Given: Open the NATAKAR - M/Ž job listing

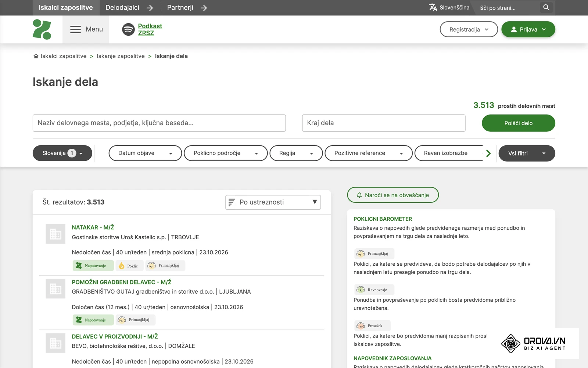Looking at the screenshot, I should click(x=93, y=227).
